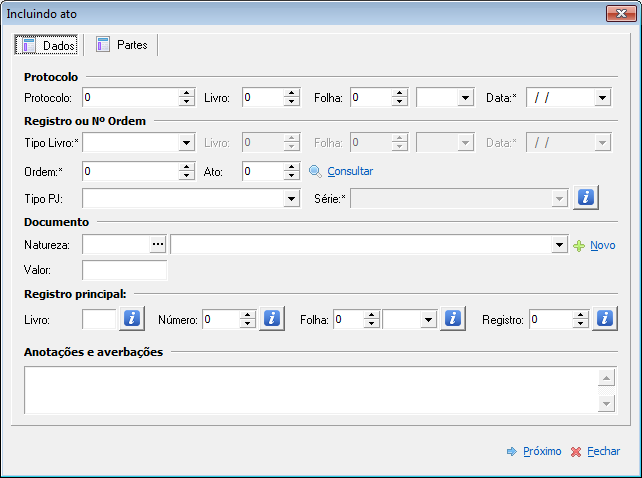Click the info icon next to Número
This screenshot has height=478, width=642.
tap(272, 318)
